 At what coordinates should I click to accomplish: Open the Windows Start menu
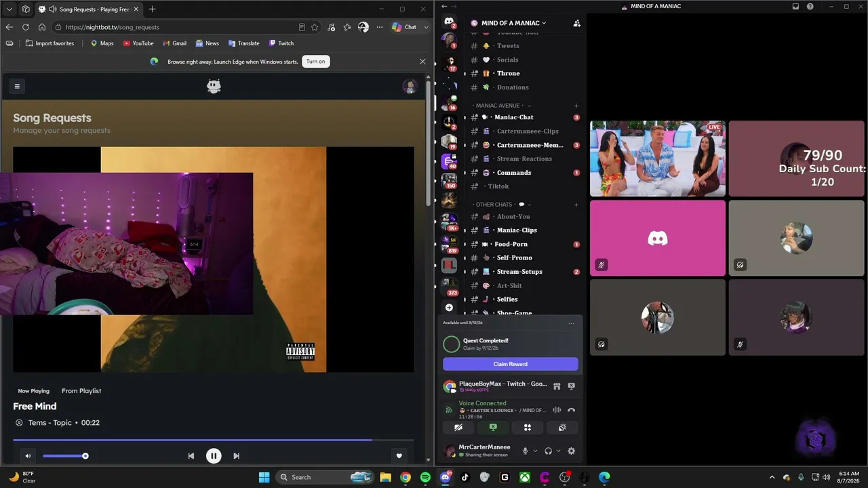(264, 477)
